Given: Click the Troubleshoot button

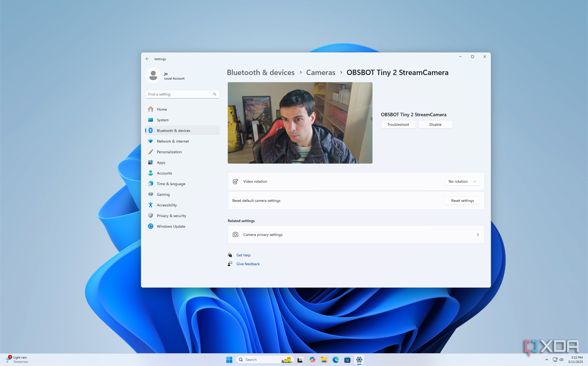Looking at the screenshot, I should [398, 124].
